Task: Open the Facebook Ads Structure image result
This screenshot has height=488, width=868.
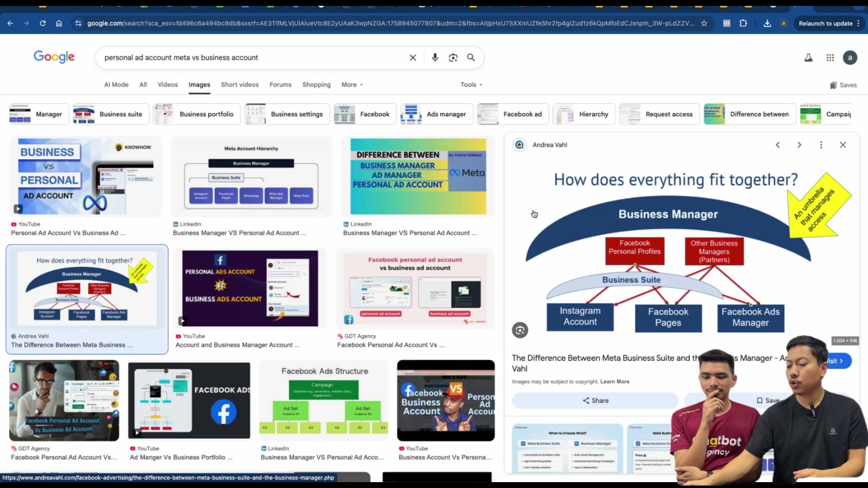Action: [x=324, y=400]
